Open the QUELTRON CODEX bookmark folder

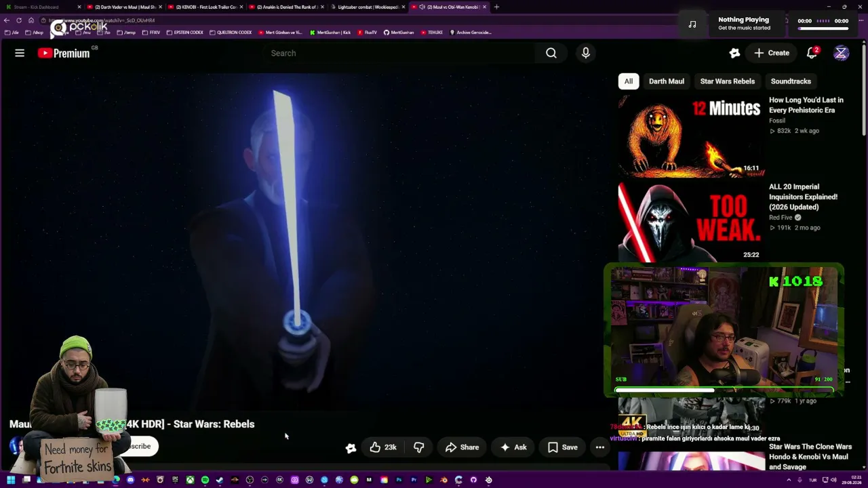[x=231, y=33]
